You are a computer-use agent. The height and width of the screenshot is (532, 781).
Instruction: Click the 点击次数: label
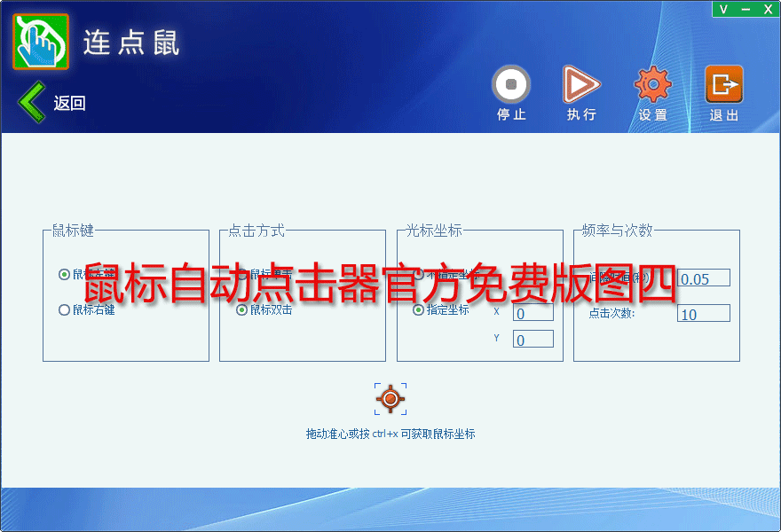(x=611, y=313)
